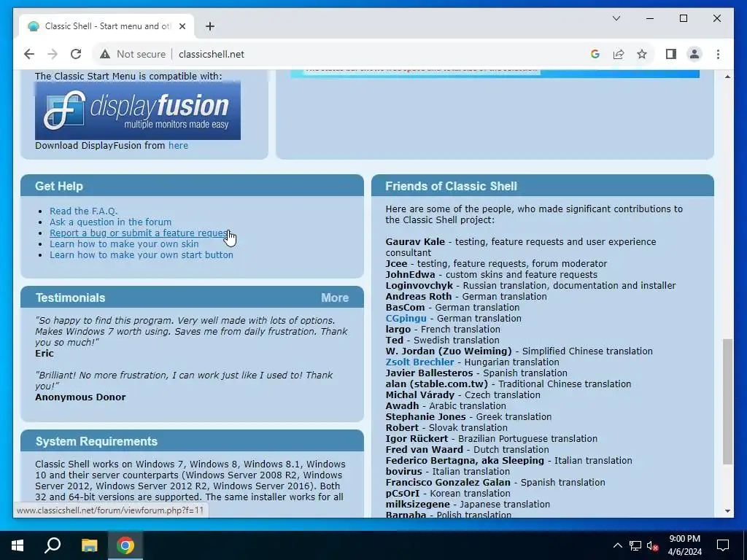The image size is (747, 560).
Task: Click the muted volume tray icon
Action: (653, 545)
